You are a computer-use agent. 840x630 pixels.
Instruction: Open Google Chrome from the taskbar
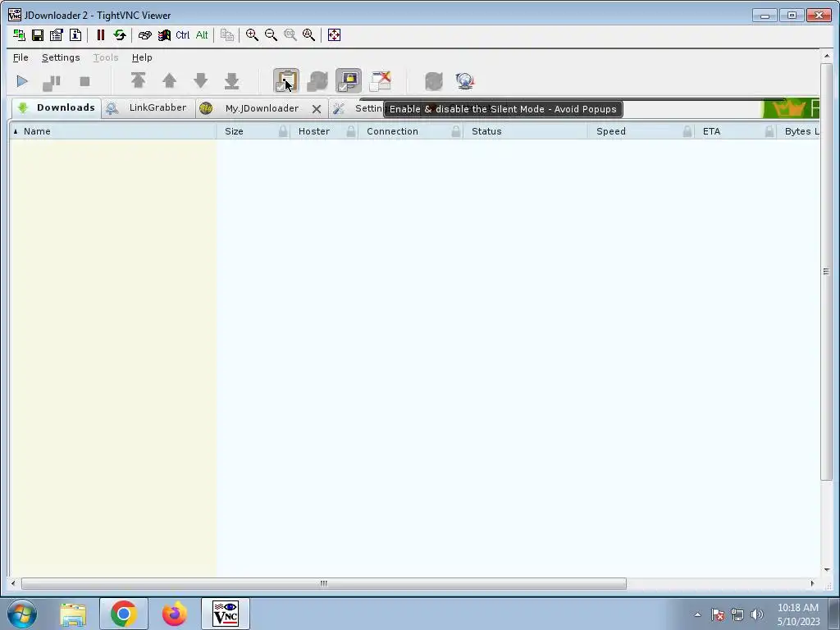pyautogui.click(x=123, y=614)
